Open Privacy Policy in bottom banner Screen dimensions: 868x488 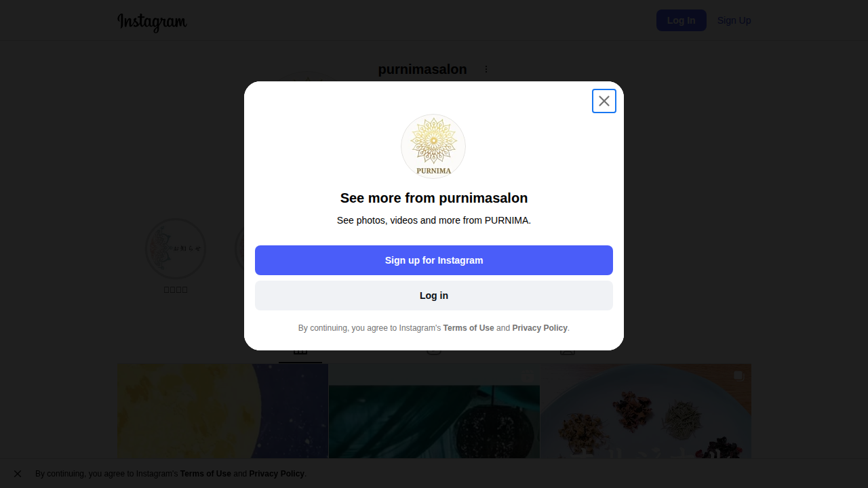click(x=277, y=474)
